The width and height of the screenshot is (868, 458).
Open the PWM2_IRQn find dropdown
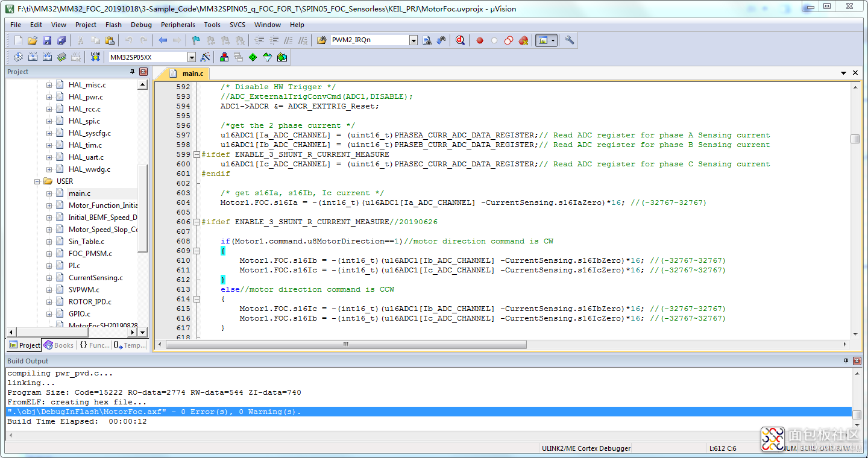pos(414,40)
